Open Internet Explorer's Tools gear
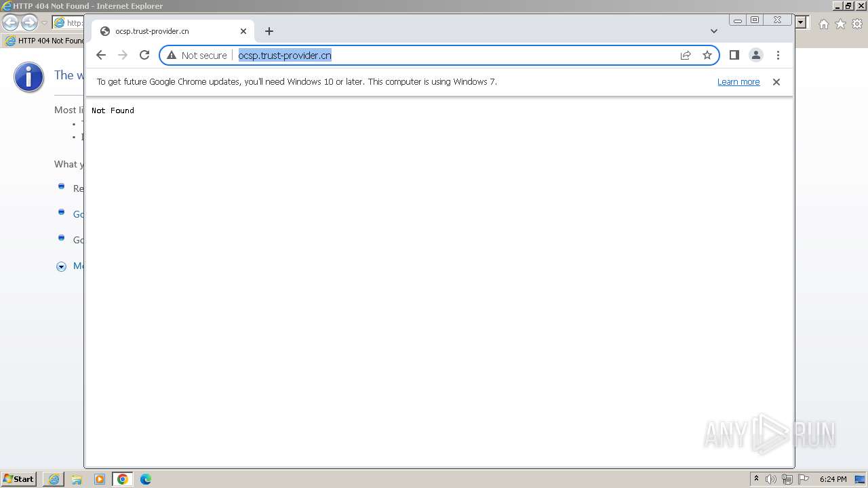This screenshot has height=488, width=868. pyautogui.click(x=857, y=24)
